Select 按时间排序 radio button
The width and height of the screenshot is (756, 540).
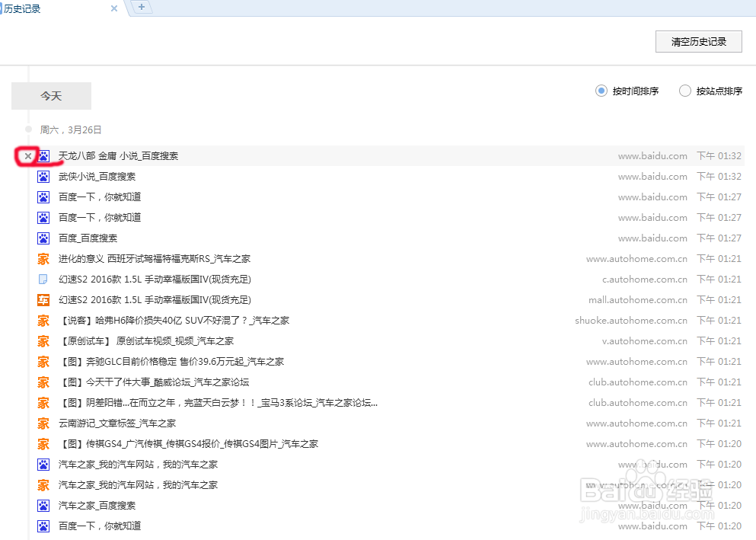pos(601,91)
